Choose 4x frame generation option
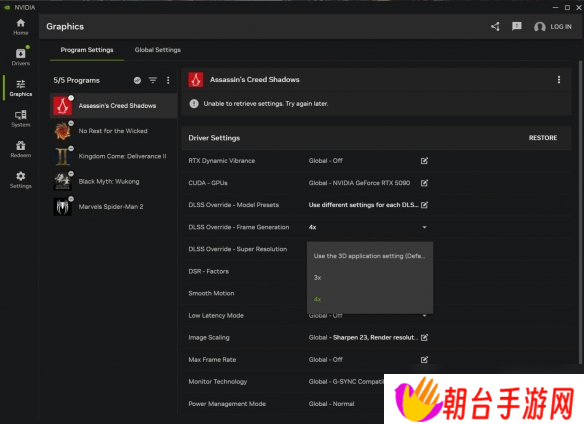This screenshot has height=424, width=584. coord(370,299)
